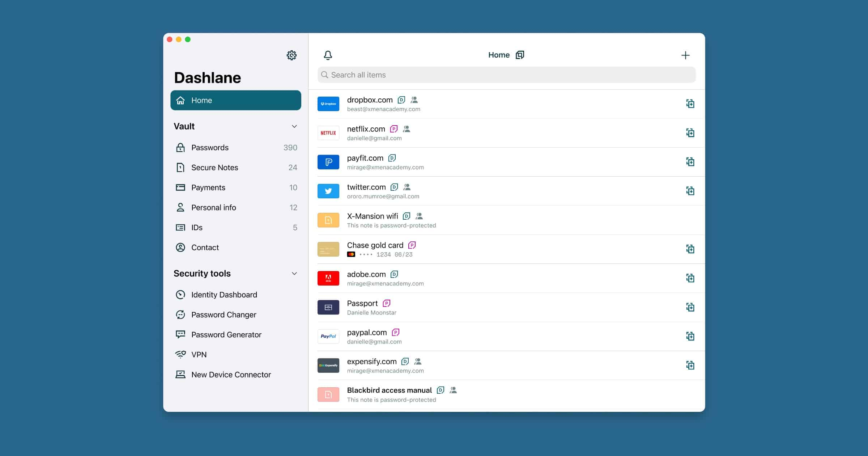Open the Passwords section
This screenshot has width=868, height=456.
(x=210, y=148)
